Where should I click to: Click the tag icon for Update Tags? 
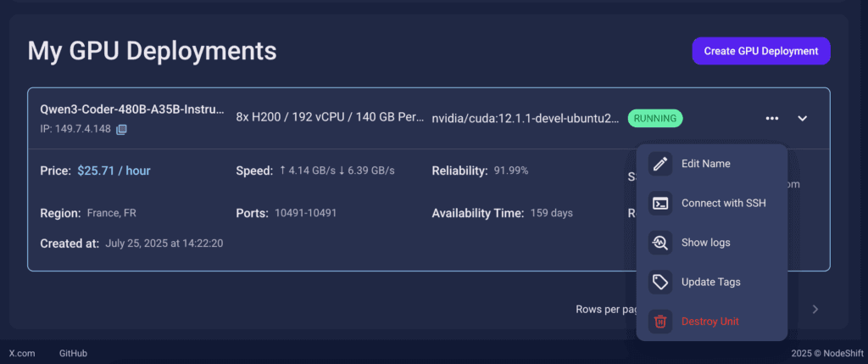click(x=659, y=282)
